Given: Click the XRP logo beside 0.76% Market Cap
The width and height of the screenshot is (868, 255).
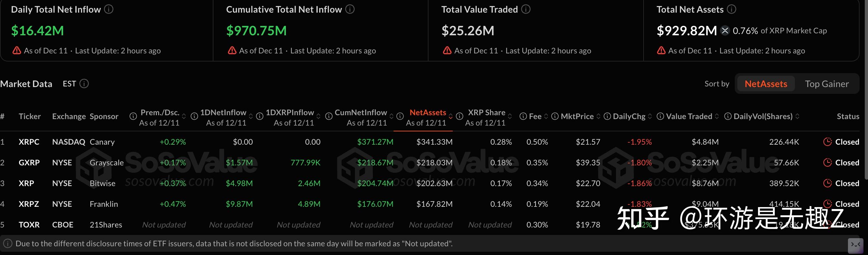Looking at the screenshot, I should (724, 31).
